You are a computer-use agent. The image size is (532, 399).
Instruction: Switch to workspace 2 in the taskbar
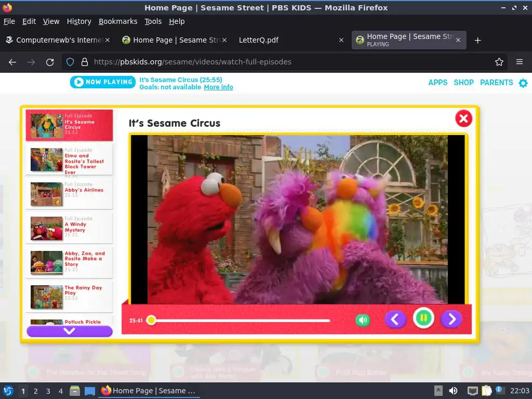36,391
